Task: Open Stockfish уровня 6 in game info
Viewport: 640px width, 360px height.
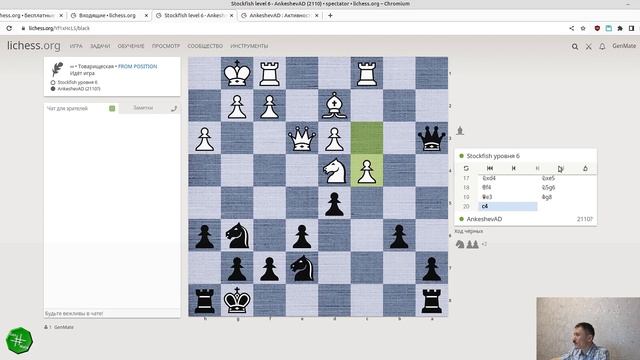Action: click(x=77, y=82)
